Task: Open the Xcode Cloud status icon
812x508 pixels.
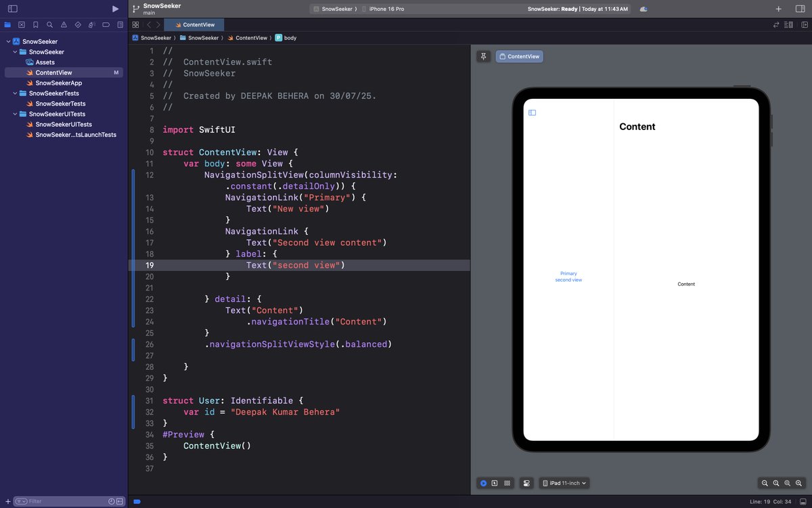Action: pyautogui.click(x=644, y=9)
